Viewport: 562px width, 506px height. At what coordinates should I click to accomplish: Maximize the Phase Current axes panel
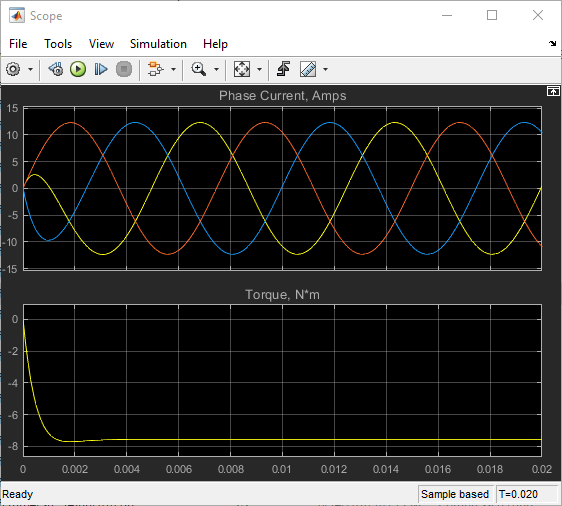(553, 92)
